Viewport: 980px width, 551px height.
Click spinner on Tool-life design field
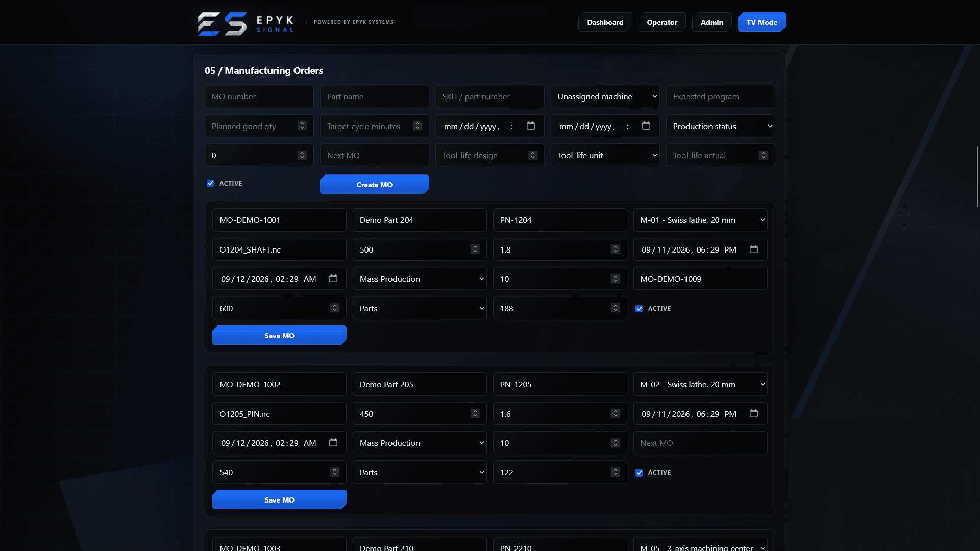coord(533,155)
